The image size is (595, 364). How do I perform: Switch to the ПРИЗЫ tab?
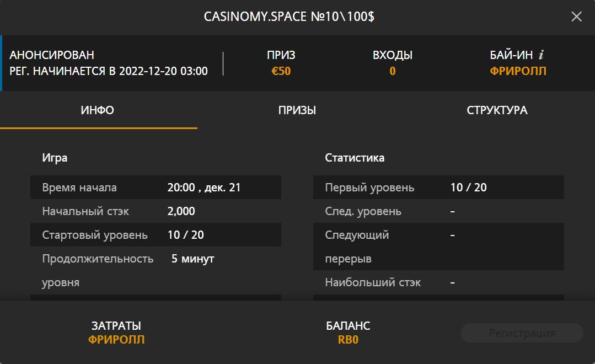tap(297, 110)
